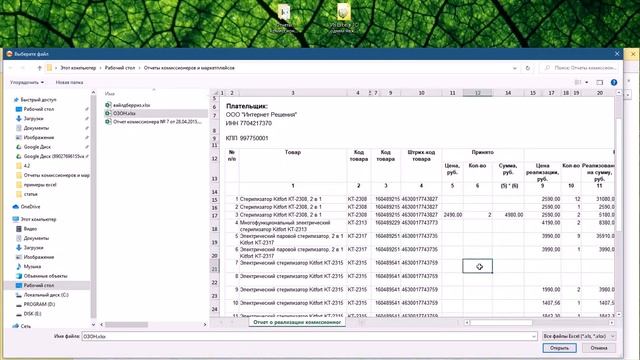Click the Объемные объекты cube icon
This screenshot has width=640, height=360.
(x=19, y=276)
